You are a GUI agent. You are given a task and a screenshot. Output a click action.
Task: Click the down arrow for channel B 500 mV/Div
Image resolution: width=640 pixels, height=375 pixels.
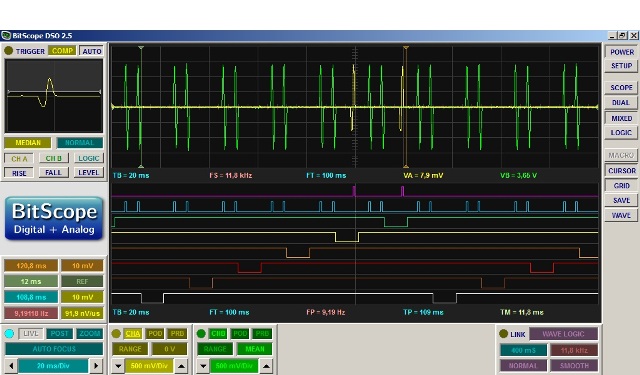(x=203, y=366)
